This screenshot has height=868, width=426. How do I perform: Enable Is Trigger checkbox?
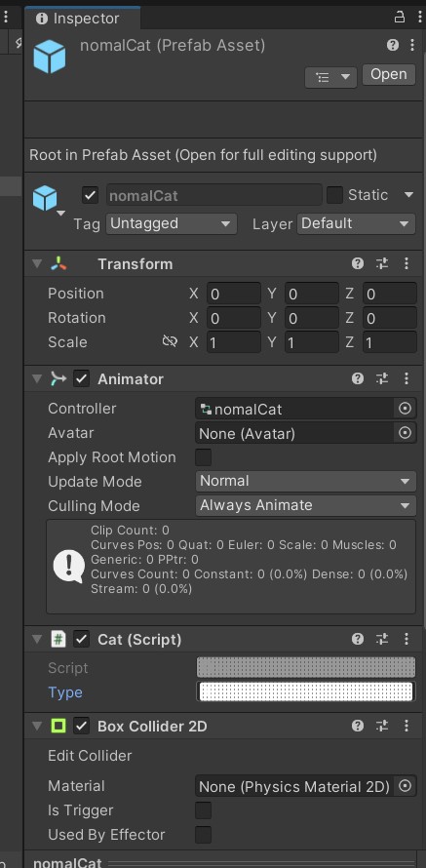click(x=203, y=810)
